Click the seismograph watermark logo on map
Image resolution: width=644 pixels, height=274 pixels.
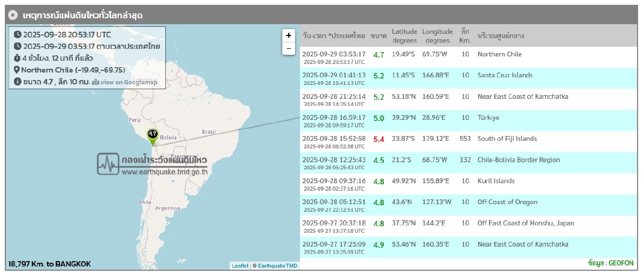click(x=108, y=164)
